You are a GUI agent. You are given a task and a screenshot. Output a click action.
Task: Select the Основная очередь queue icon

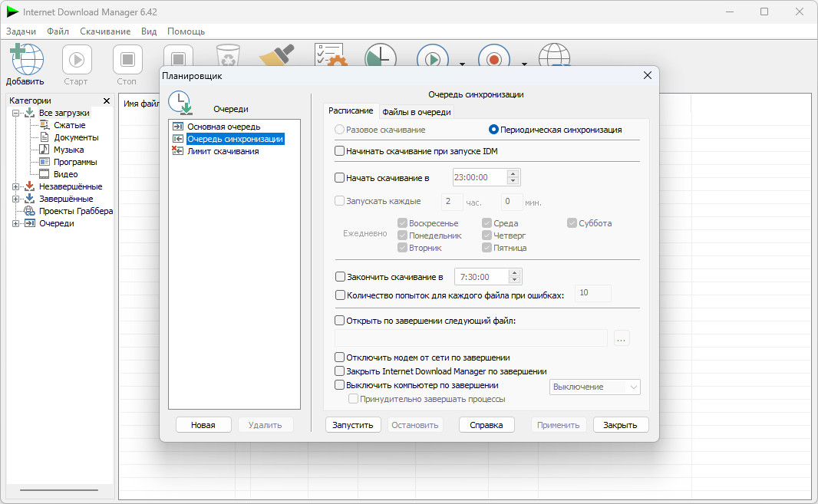(178, 127)
